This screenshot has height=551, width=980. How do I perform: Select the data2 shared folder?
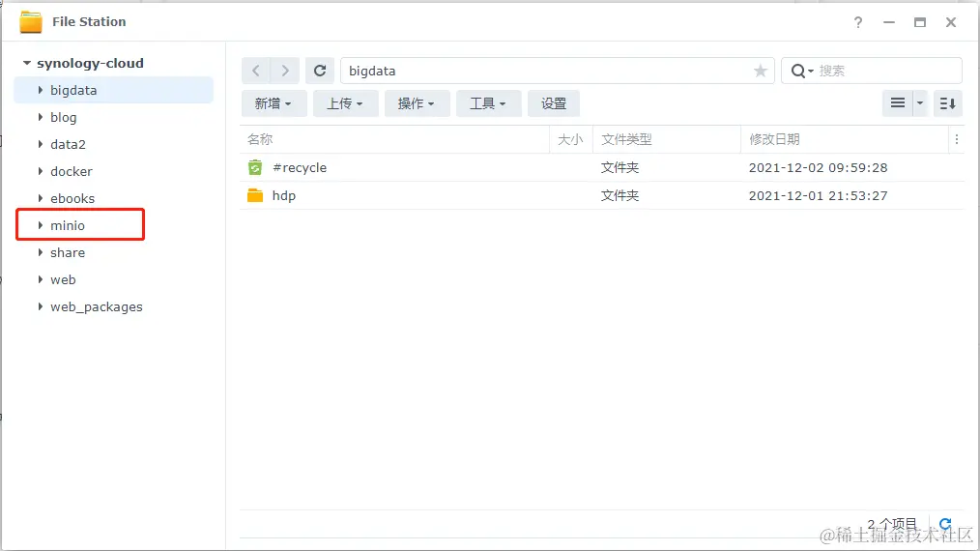pyautogui.click(x=68, y=144)
